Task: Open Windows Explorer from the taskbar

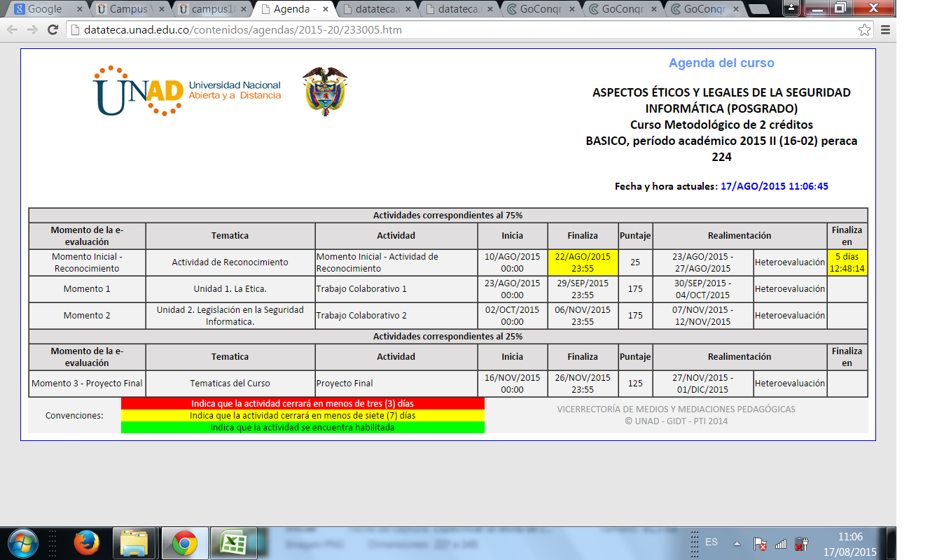Action: pyautogui.click(x=133, y=543)
